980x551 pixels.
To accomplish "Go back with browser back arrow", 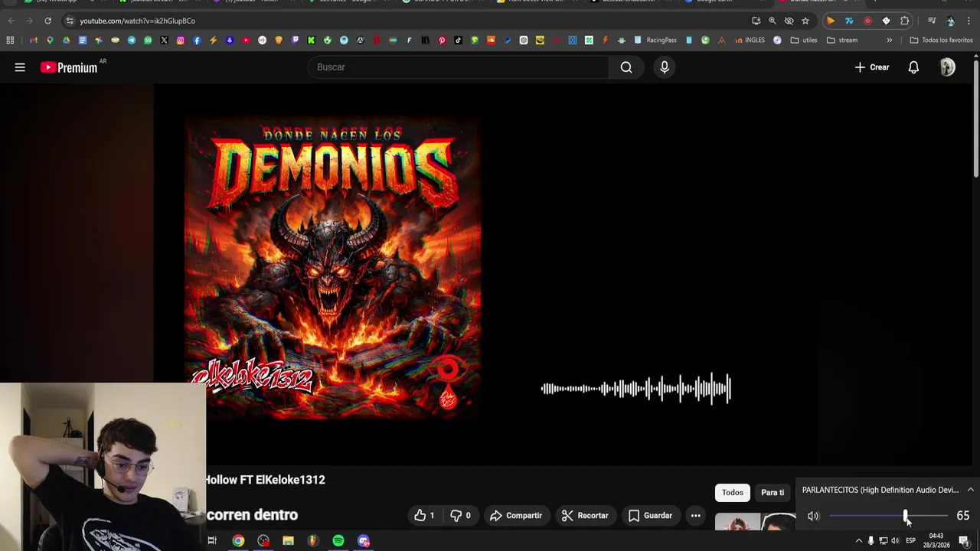I will pos(11,21).
